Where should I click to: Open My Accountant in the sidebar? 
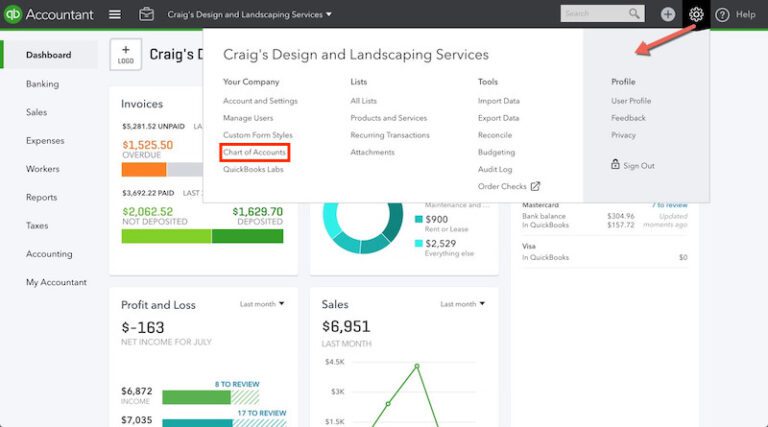click(56, 282)
